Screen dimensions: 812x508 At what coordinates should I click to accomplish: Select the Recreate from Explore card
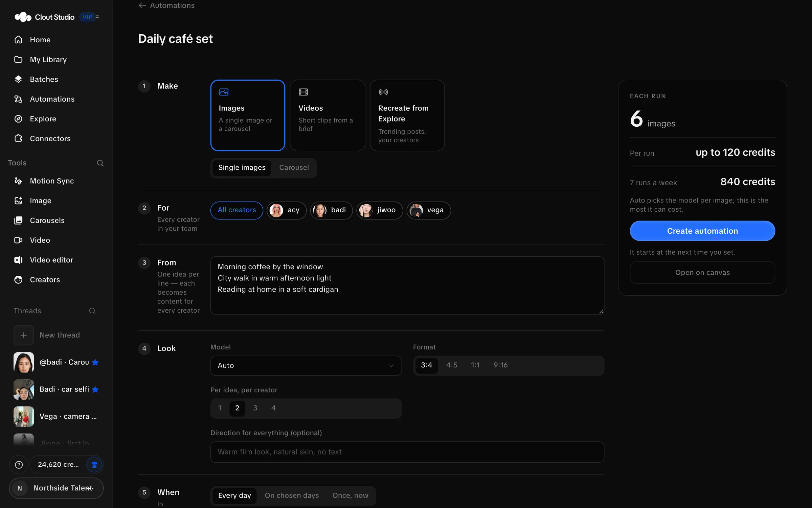click(407, 115)
